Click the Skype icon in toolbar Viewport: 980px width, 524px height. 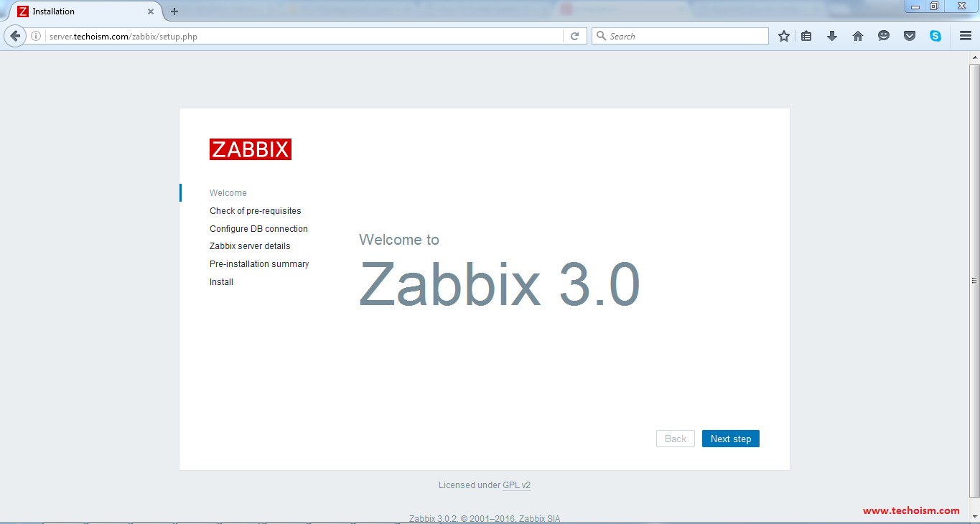935,36
